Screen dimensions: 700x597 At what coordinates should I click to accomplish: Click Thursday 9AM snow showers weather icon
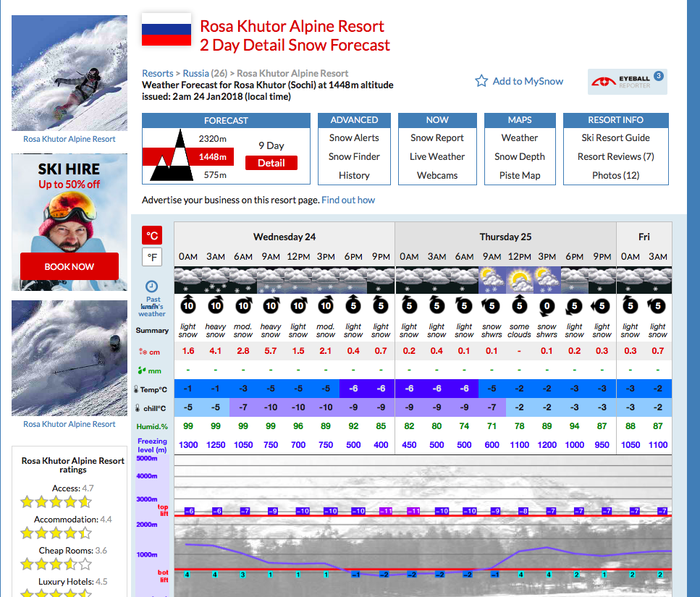coord(492,280)
